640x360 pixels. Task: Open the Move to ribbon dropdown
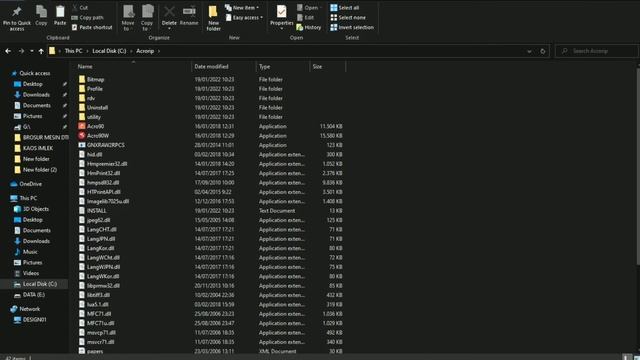pos(128,18)
